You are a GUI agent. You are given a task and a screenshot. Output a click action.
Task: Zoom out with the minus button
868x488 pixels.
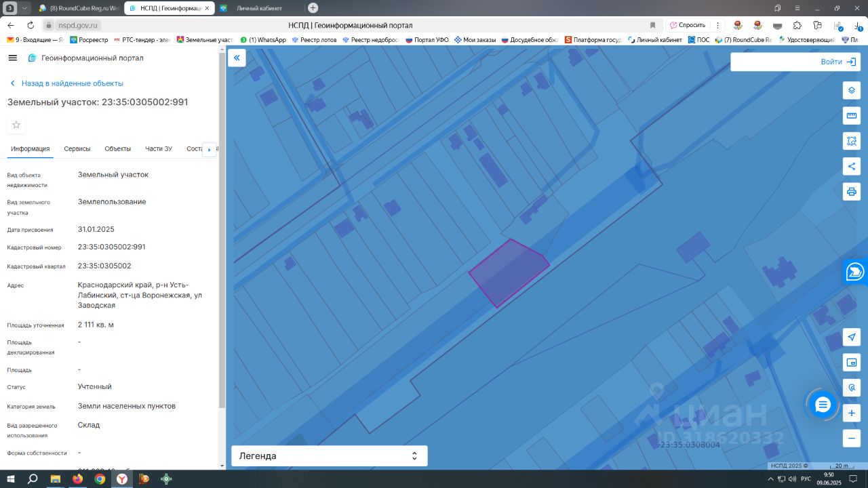tap(852, 438)
